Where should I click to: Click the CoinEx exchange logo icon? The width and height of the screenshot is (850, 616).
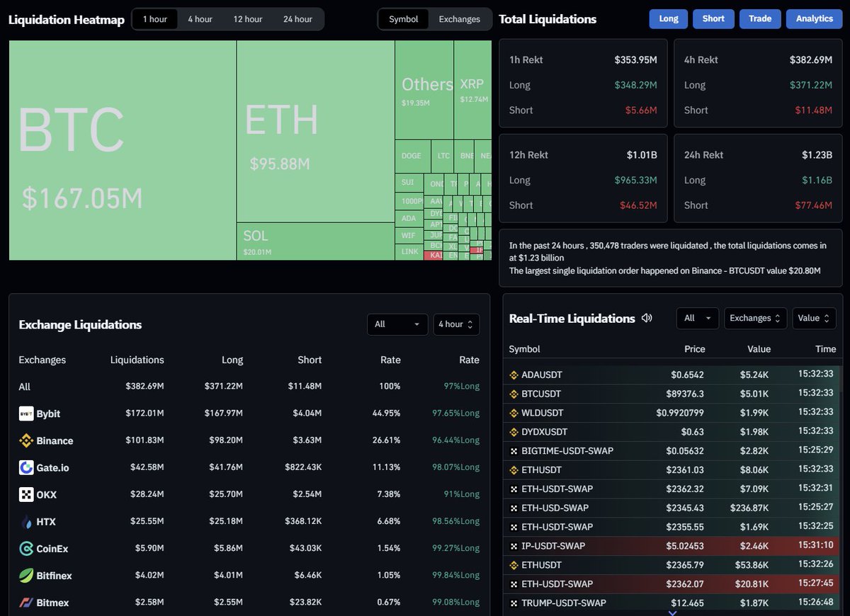26,549
